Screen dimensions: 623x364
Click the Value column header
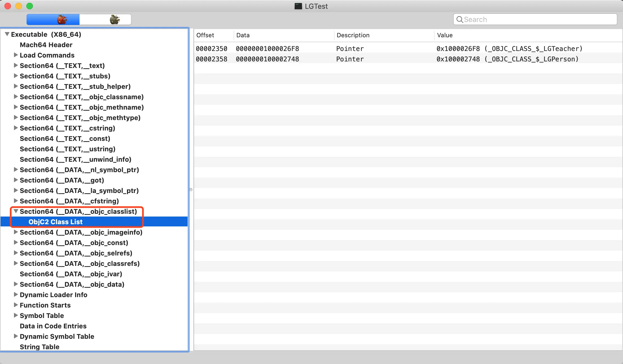point(445,35)
